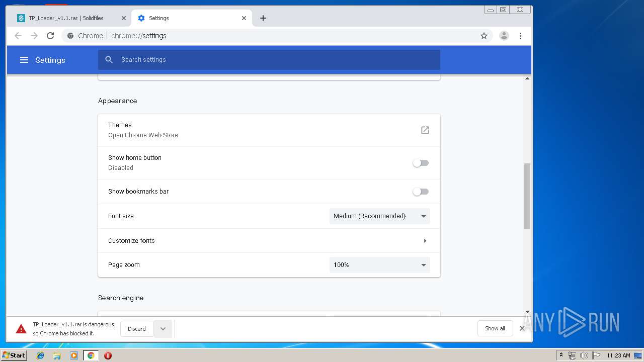Open the Windows Start menu
This screenshot has width=644, height=362.
[14, 355]
